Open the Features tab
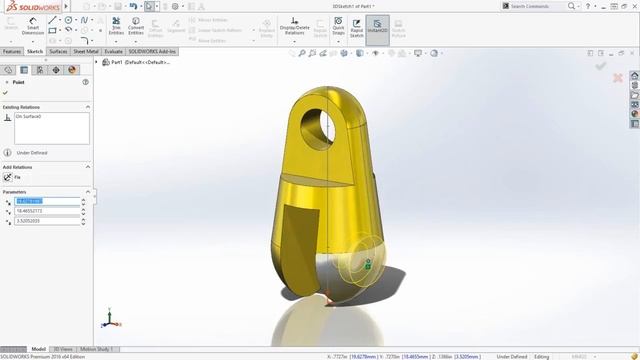 pyautogui.click(x=12, y=51)
